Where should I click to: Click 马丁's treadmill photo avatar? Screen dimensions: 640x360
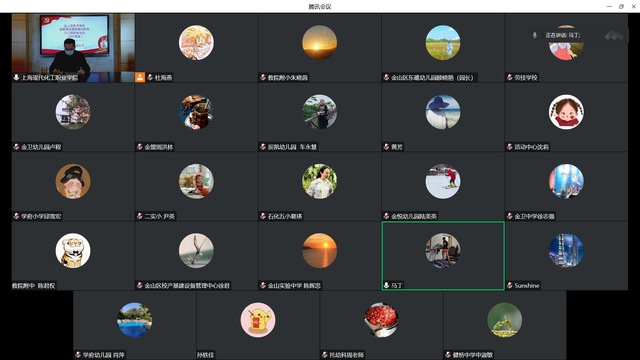pos(443,251)
